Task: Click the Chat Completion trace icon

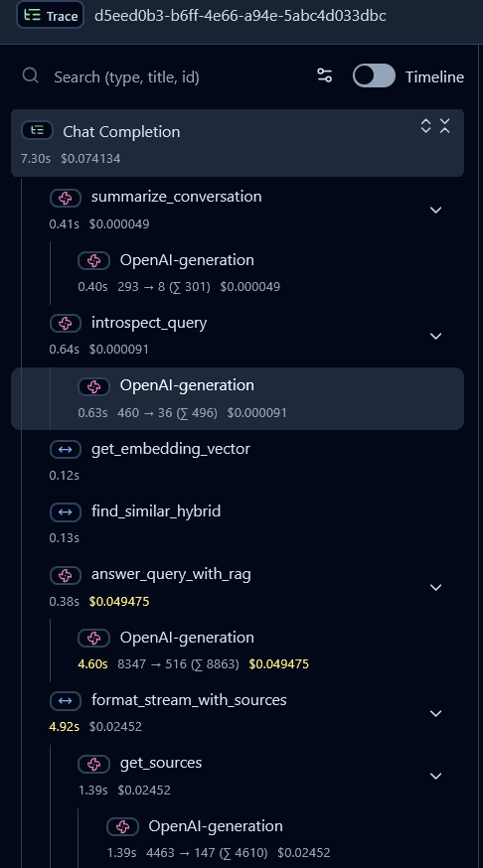Action: [x=37, y=131]
